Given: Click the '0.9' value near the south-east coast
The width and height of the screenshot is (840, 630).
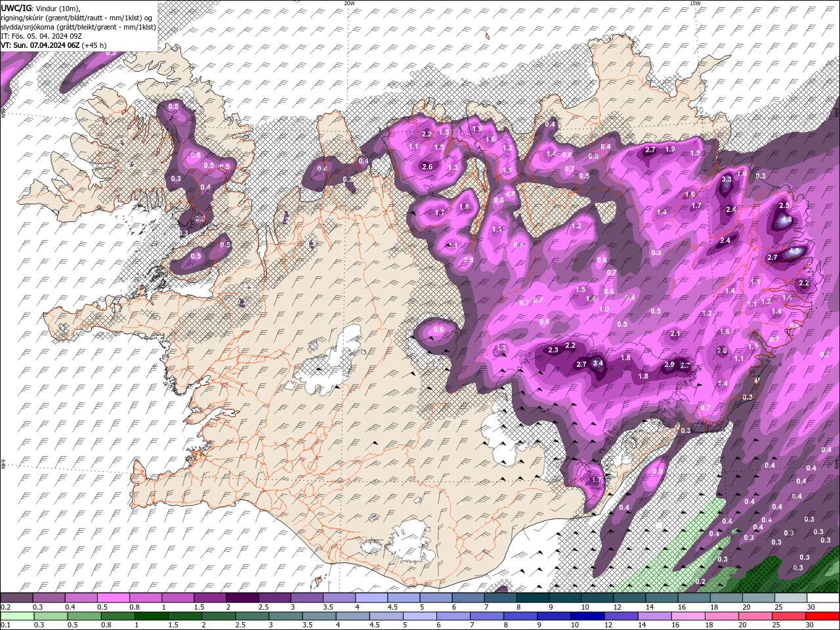Looking at the screenshot, I should coord(658,471).
